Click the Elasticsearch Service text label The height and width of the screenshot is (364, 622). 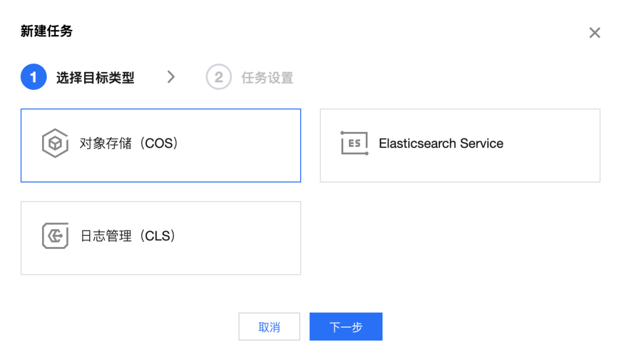(441, 143)
